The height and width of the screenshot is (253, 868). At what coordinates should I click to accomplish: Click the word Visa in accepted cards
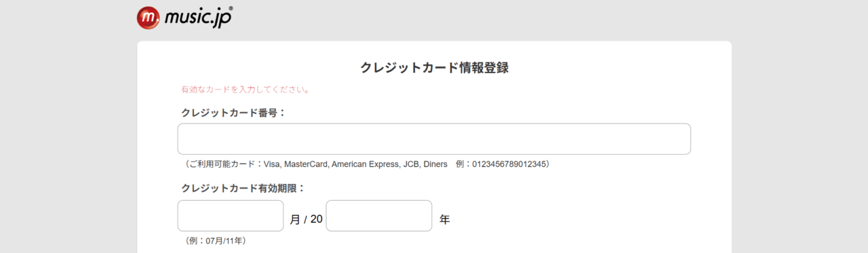click(270, 164)
